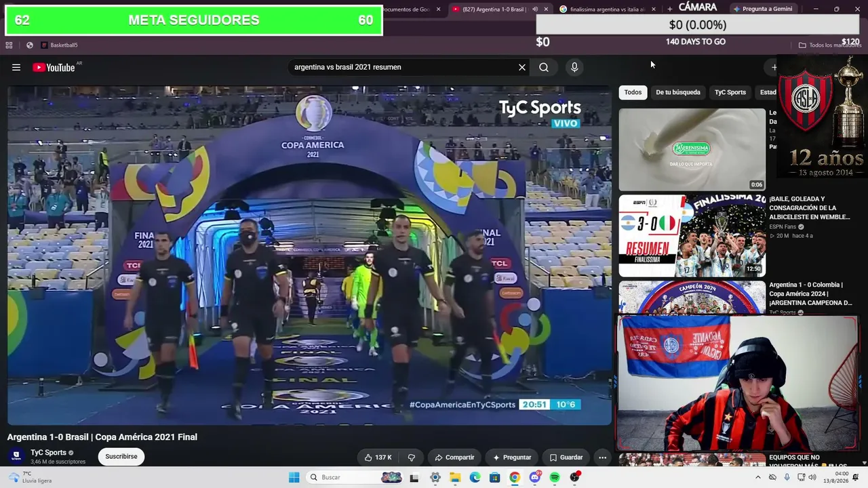Viewport: 868px width, 488px height.
Task: Close the Argentina 1-0 Brasil tab
Action: click(x=546, y=9)
